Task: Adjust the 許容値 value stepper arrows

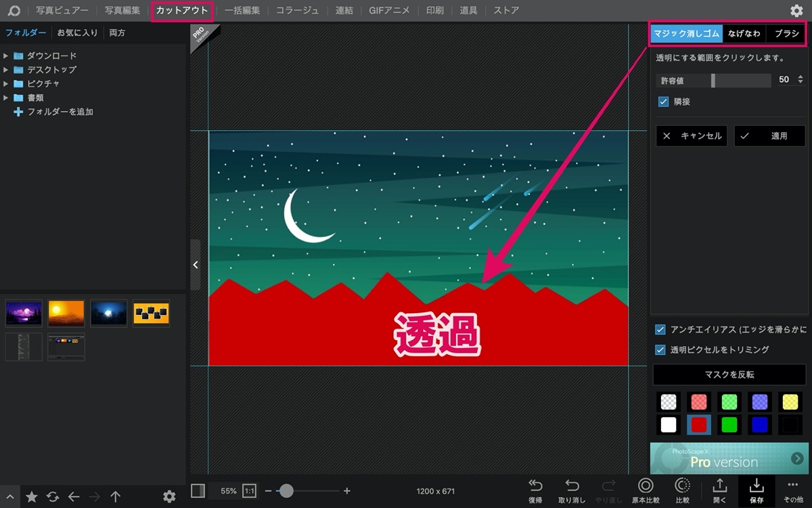Action: (x=800, y=80)
